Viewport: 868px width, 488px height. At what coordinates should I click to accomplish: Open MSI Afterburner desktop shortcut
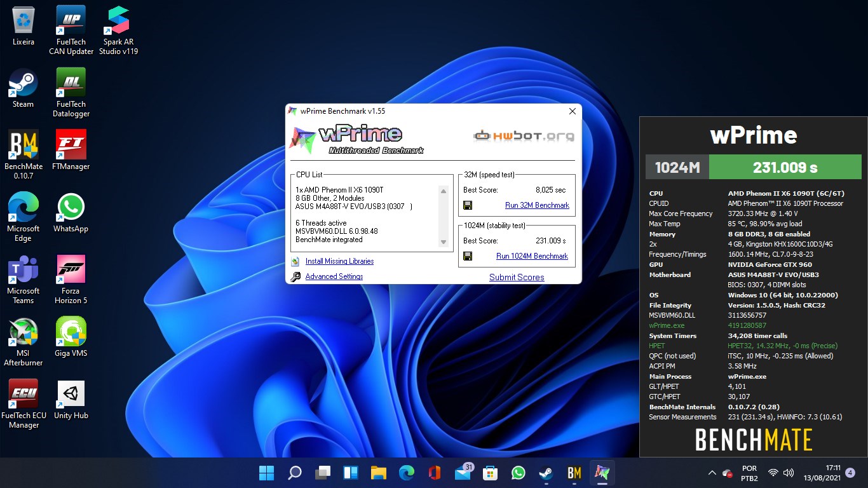pyautogui.click(x=24, y=342)
